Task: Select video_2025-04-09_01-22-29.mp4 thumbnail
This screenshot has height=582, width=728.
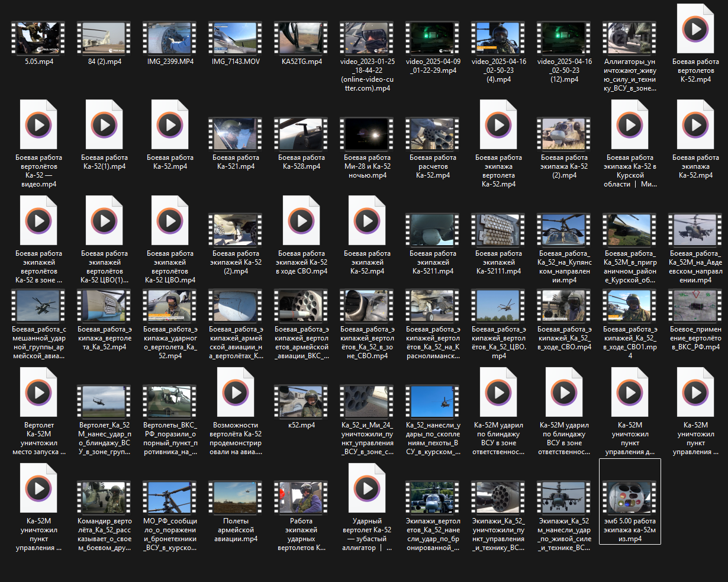Action: click(433, 38)
